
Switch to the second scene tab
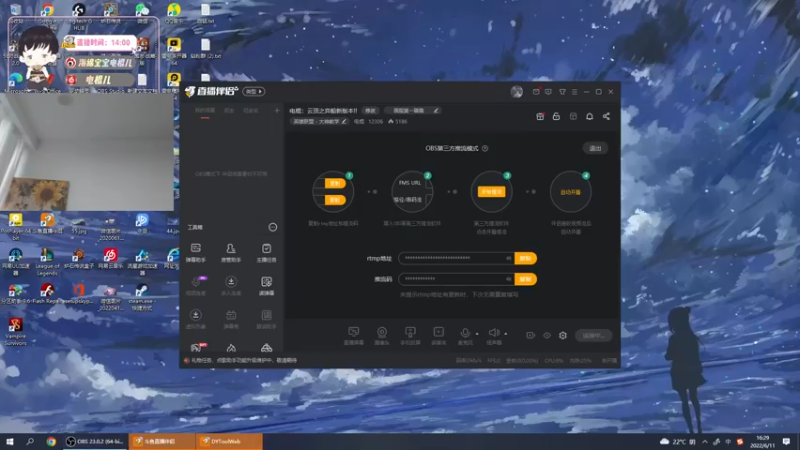tap(230, 111)
